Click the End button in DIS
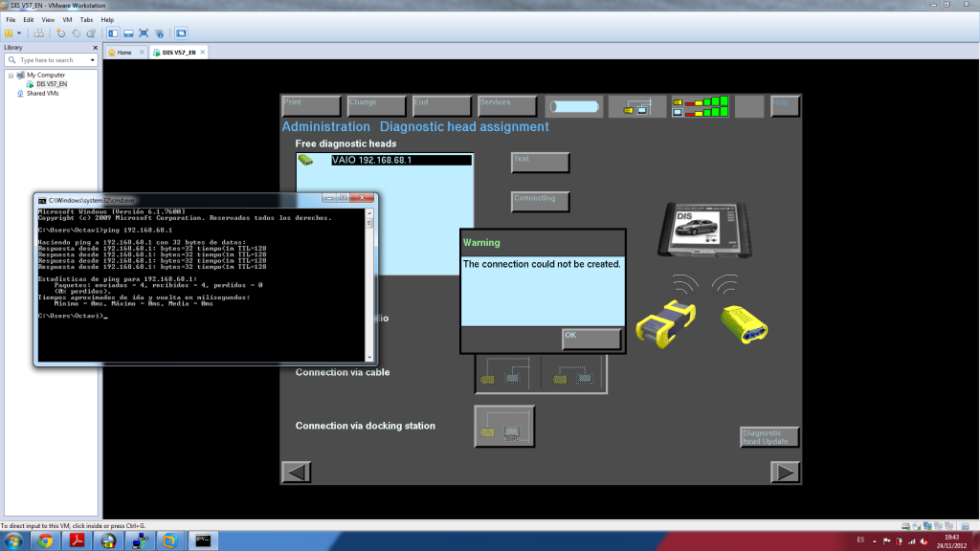This screenshot has width=980, height=551. click(x=441, y=106)
